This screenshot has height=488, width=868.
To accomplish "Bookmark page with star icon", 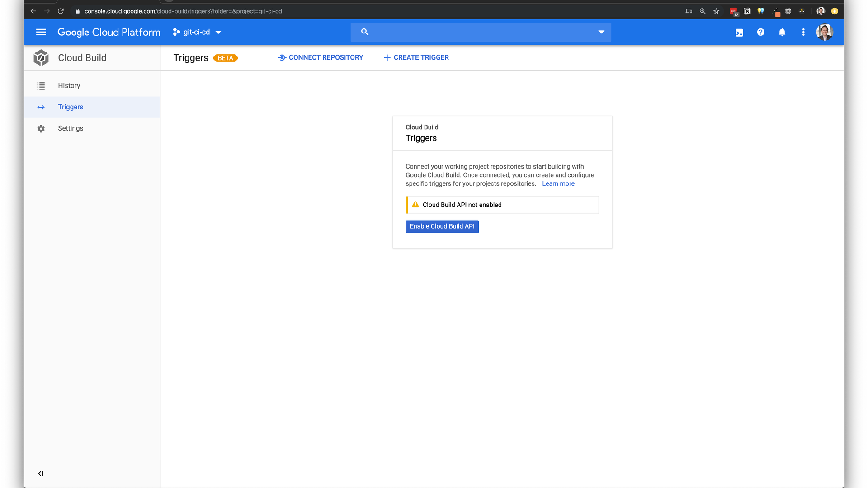I will point(716,11).
